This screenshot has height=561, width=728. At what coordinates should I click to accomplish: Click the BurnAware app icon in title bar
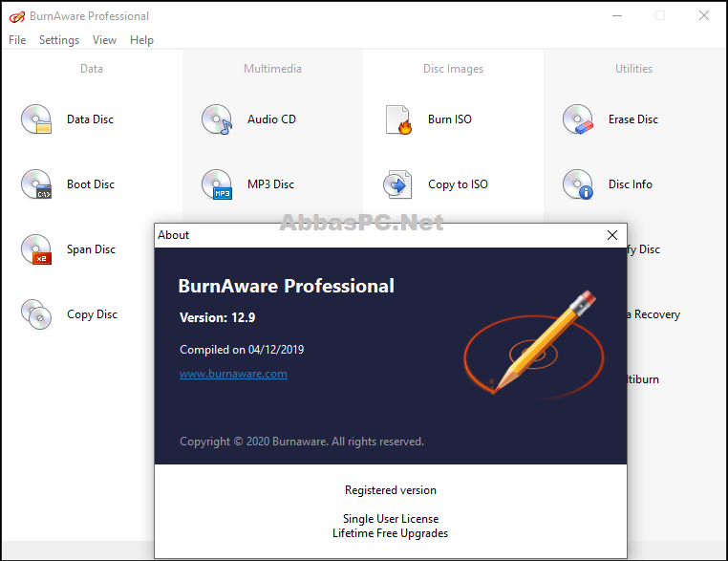16,16
